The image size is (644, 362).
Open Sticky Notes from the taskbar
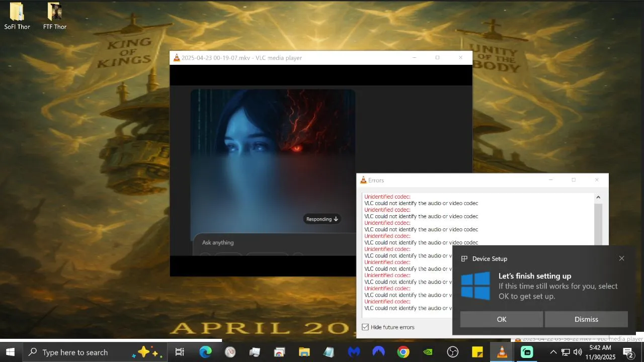[x=477, y=352]
